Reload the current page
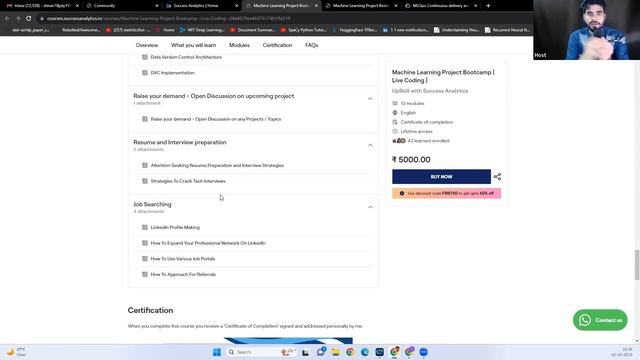The image size is (640, 360). pos(29,18)
